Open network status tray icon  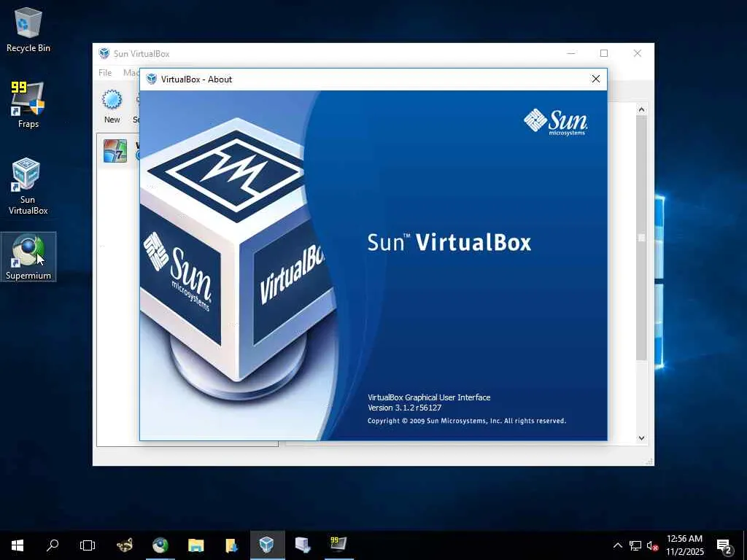coord(635,545)
